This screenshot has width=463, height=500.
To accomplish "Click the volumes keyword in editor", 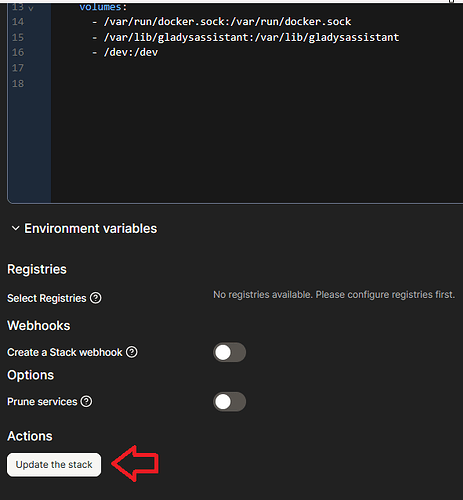I will point(100,7).
